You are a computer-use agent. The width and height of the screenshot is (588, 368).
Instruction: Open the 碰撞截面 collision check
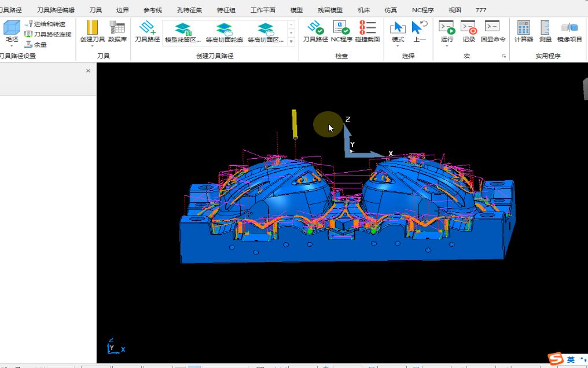coord(367,31)
